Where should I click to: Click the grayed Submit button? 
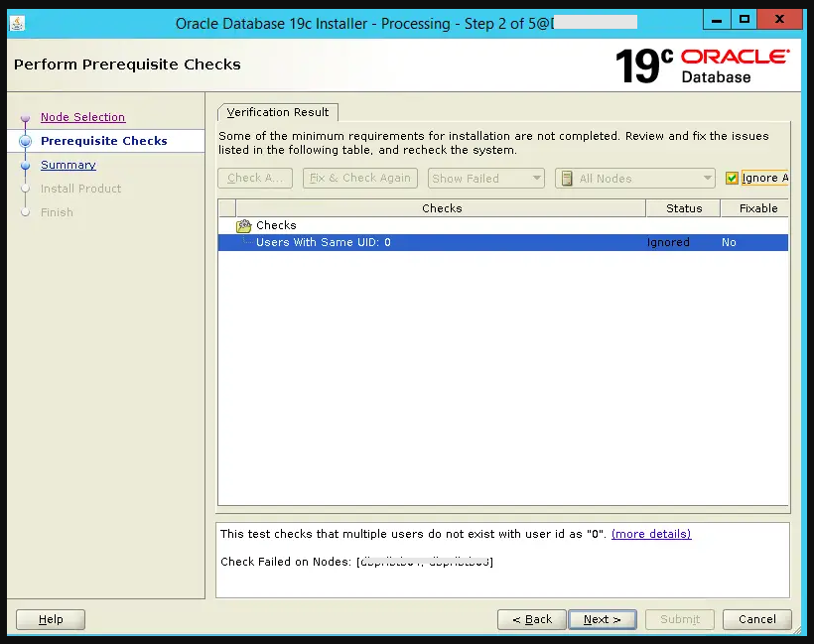click(680, 619)
